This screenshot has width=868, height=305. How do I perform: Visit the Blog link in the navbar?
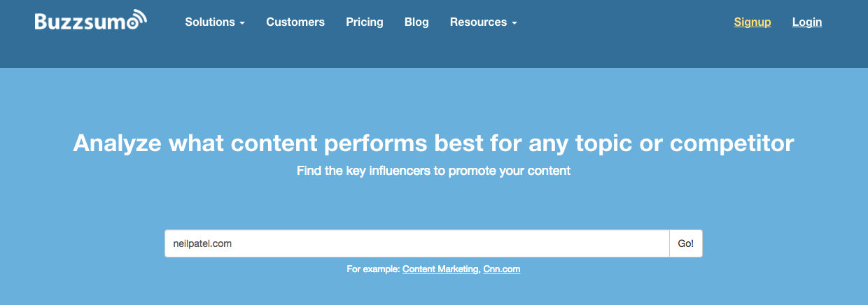point(416,22)
